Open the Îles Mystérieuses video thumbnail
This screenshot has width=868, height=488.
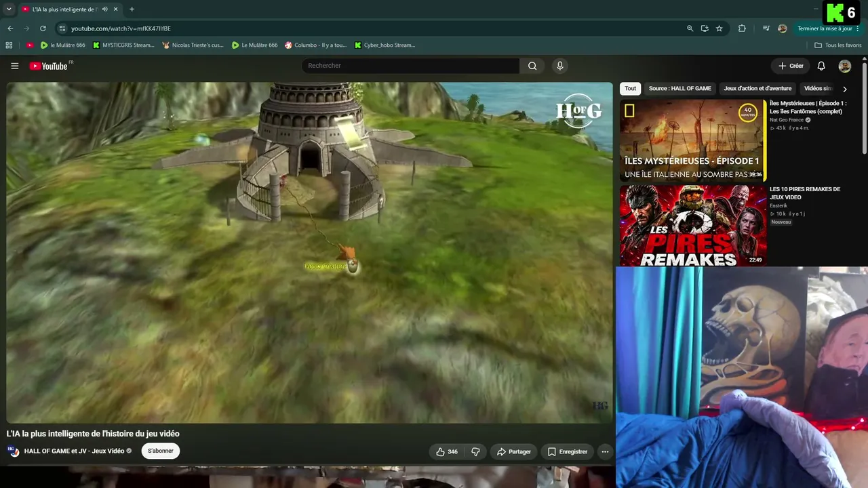(692, 140)
